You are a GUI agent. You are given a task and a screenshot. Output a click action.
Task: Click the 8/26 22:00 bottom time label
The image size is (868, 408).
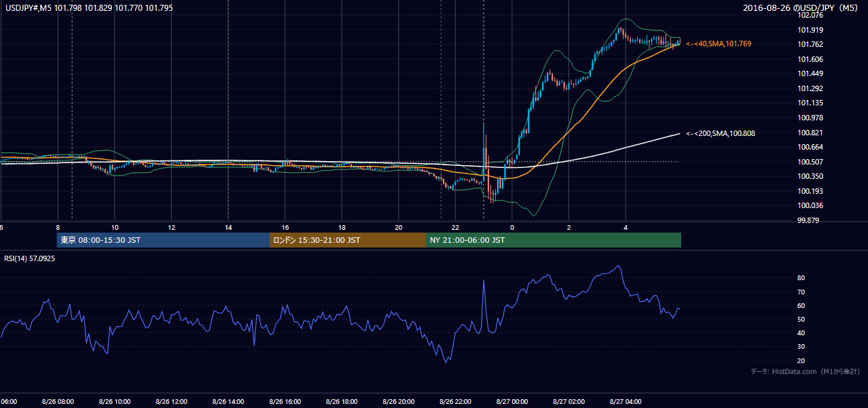tap(455, 402)
